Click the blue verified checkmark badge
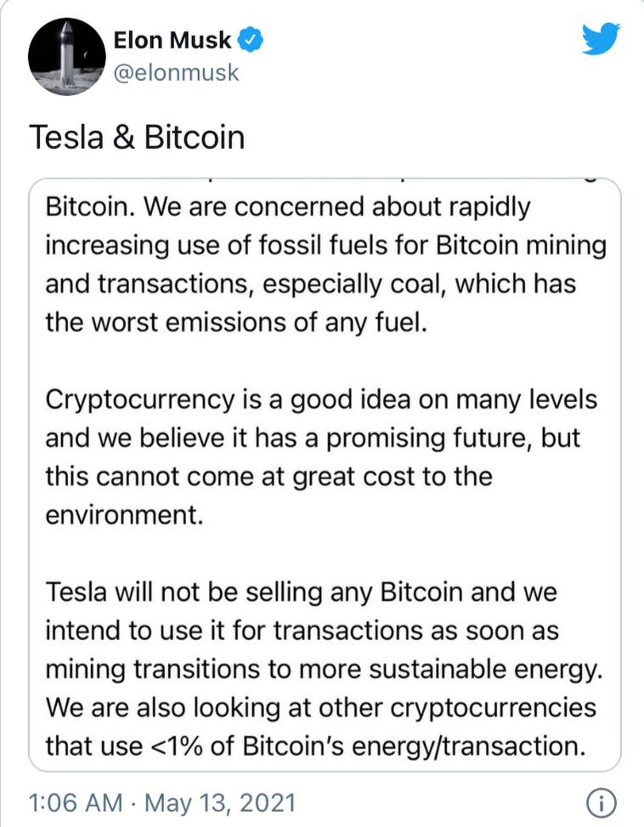 (253, 39)
